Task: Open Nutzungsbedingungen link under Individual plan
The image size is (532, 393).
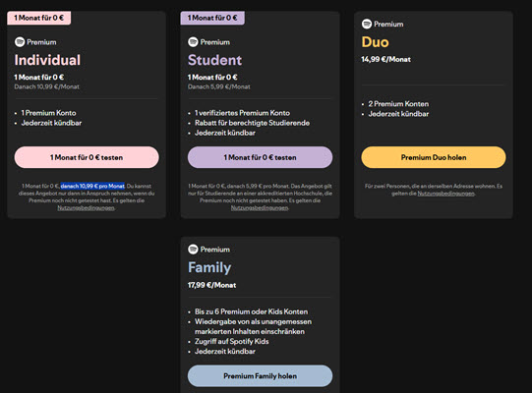Action: click(86, 208)
